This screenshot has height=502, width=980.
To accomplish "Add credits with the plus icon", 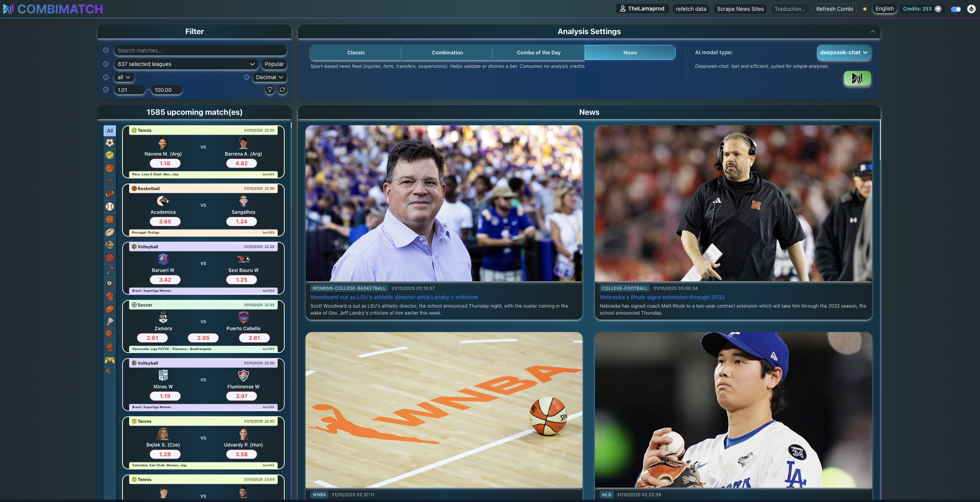I will coord(938,9).
